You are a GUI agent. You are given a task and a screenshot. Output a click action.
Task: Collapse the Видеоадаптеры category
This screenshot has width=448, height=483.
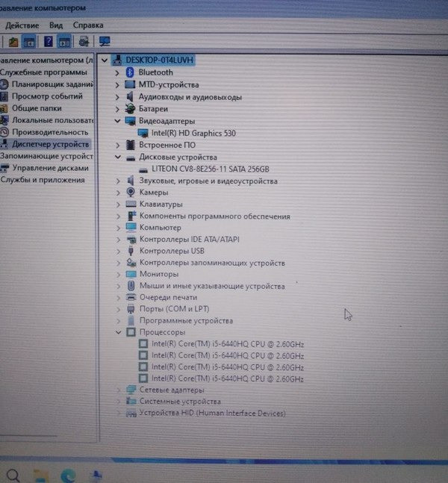pyautogui.click(x=117, y=121)
